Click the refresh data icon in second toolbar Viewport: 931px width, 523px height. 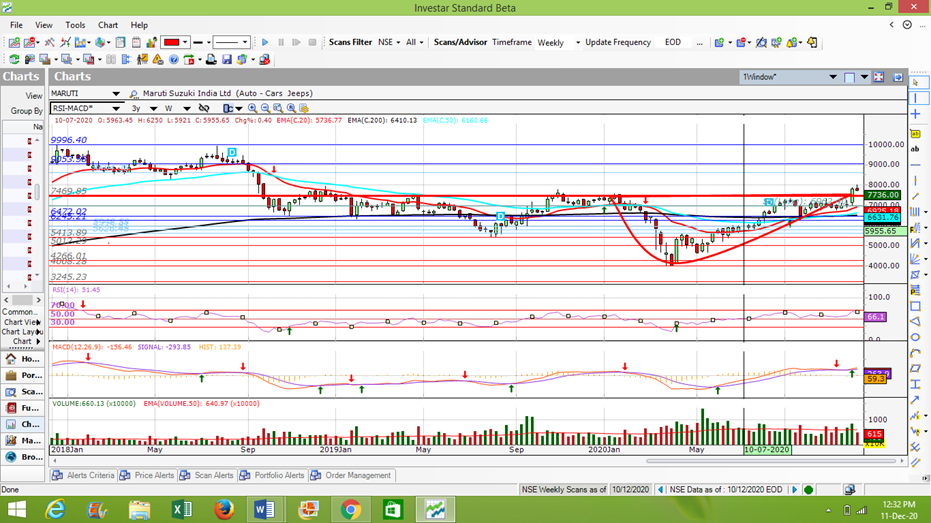coord(14,59)
